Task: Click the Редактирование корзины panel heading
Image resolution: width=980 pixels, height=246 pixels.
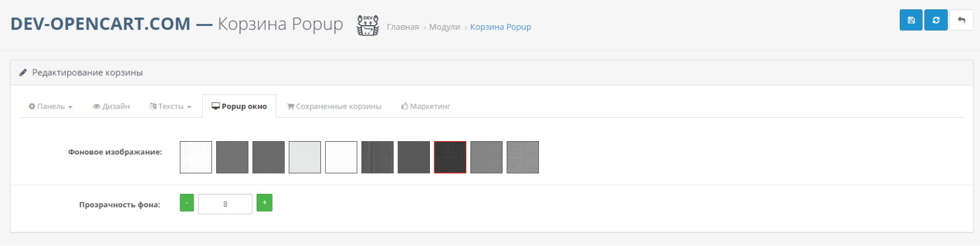Action: 87,72
